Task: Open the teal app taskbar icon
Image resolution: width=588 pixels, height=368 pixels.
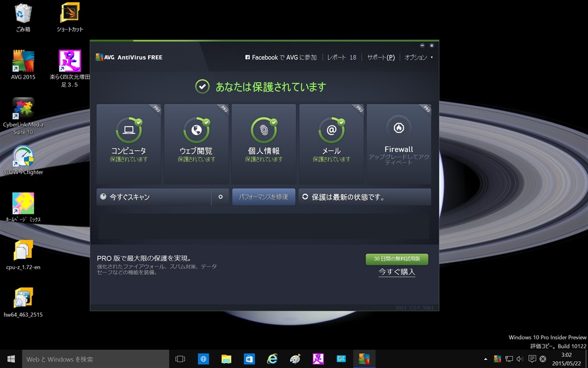Action: tap(341, 359)
